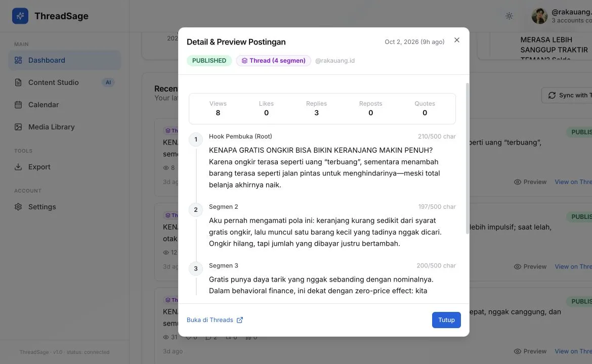592x364 pixels.
Task: Close the post detail dialog
Action: [456, 40]
